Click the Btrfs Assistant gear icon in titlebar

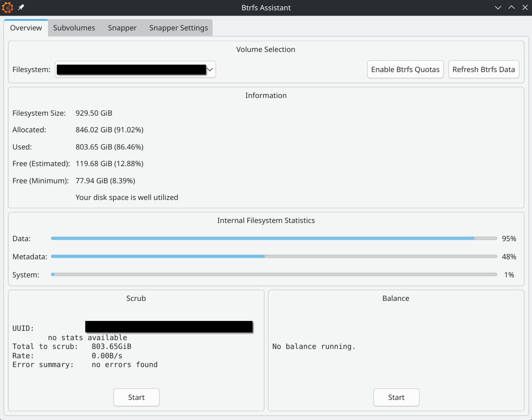pos(8,7)
